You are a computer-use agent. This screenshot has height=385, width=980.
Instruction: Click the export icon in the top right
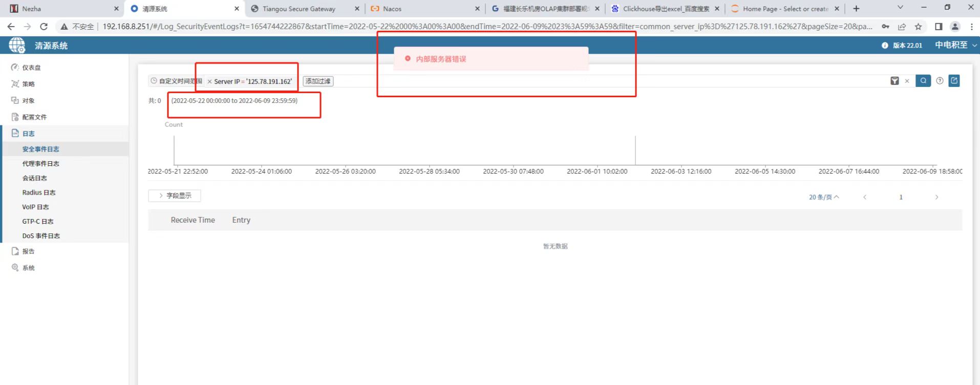coord(954,81)
